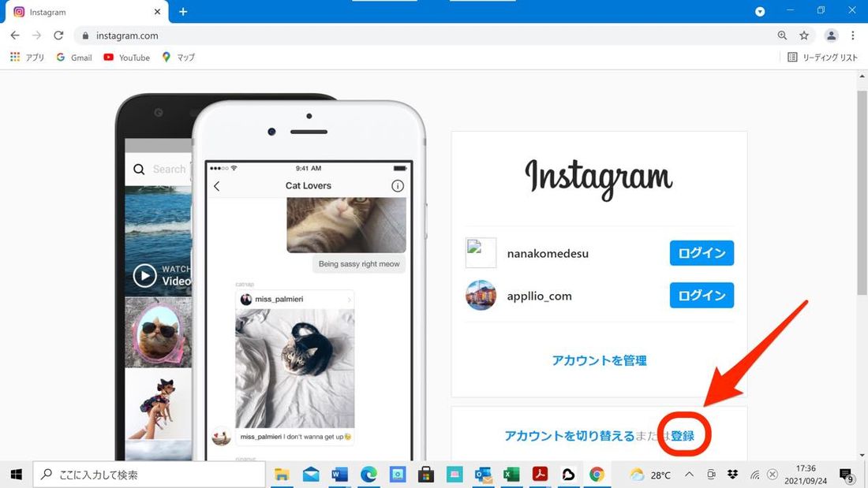Viewport: 868px width, 488px height.
Task: Open アカウントを管理 link
Action: pyautogui.click(x=599, y=360)
